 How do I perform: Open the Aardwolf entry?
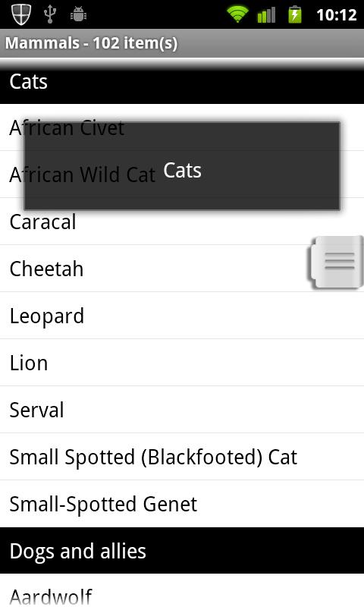tap(182, 590)
